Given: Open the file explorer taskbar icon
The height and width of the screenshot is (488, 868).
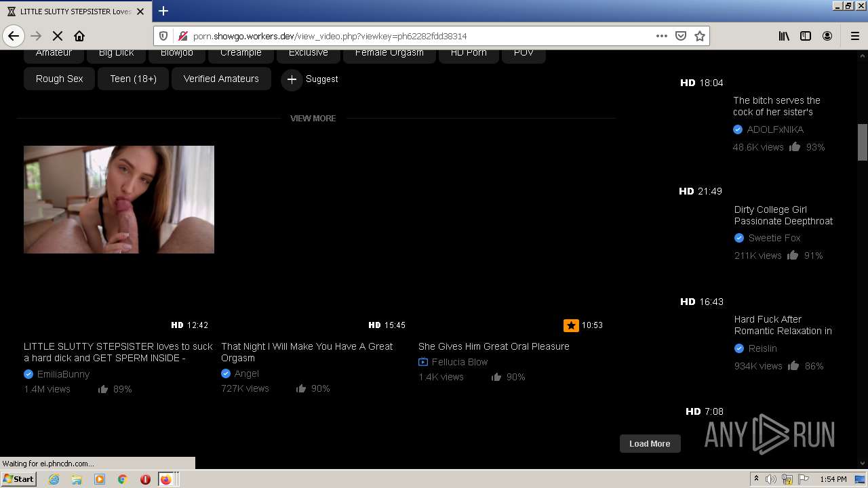Looking at the screenshot, I should [77, 479].
